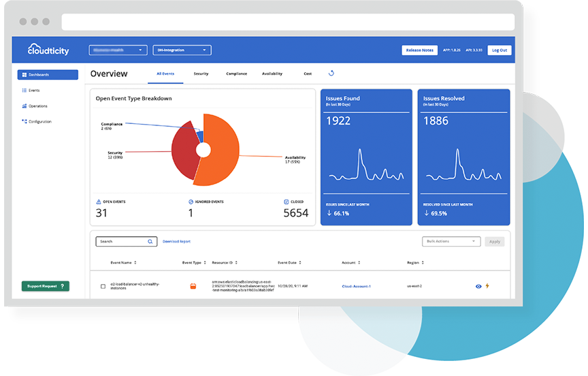This screenshot has height=376, width=588.
Task: Click the Open Events warning icon
Action: (99, 202)
